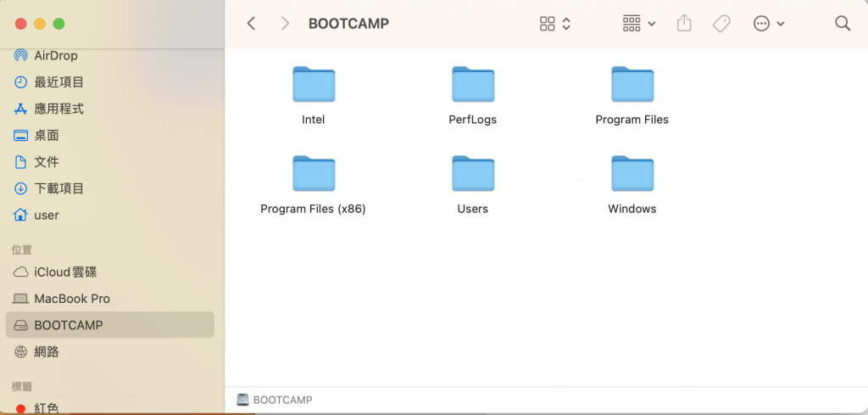
Task: Open 文件 in the sidebar
Action: point(109,162)
